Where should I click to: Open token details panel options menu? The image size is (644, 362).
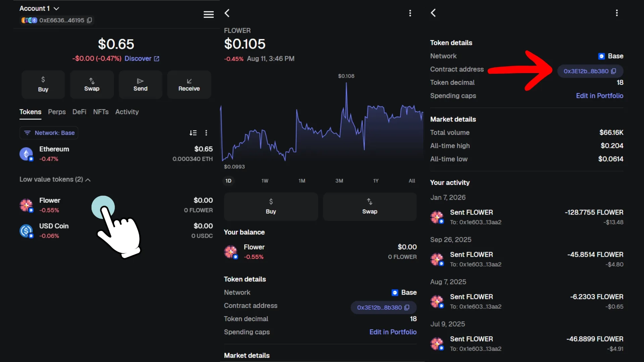[616, 13]
